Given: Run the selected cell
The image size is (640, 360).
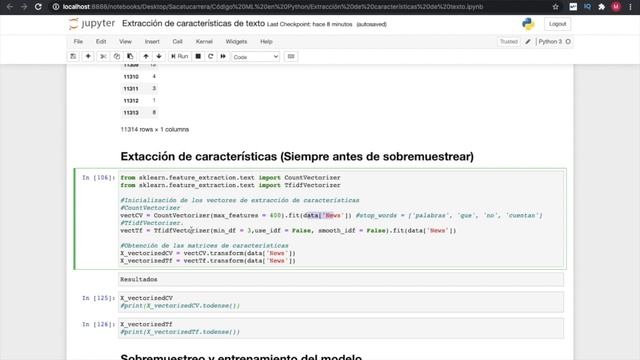Looking at the screenshot, I should (180, 56).
